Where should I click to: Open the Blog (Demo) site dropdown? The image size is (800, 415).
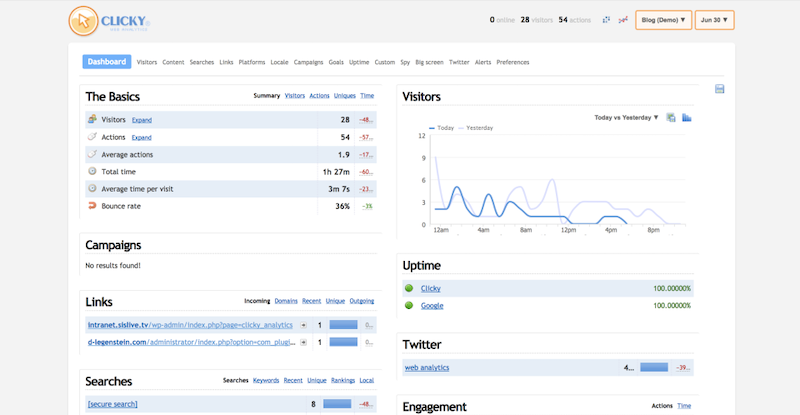coord(663,20)
